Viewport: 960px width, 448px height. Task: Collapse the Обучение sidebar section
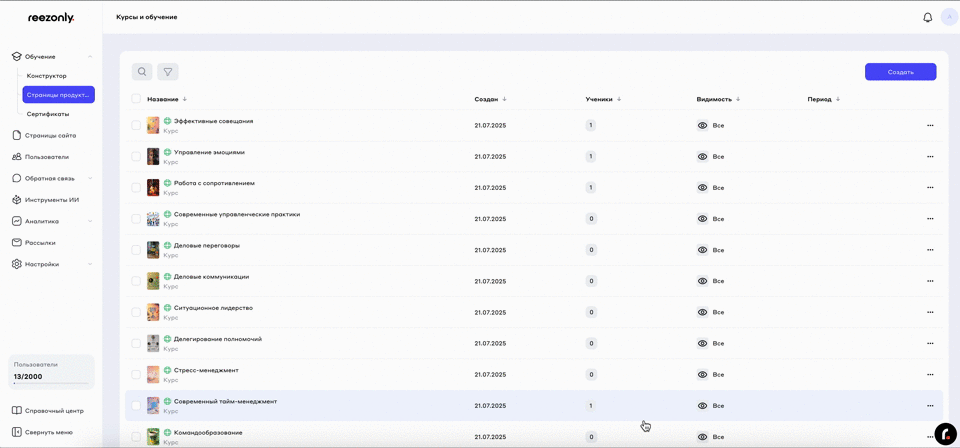click(90, 57)
